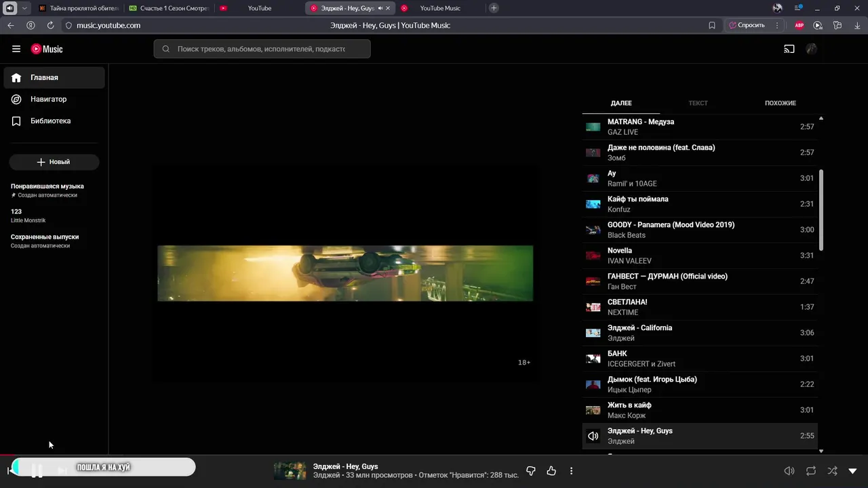Reload the page
The width and height of the screenshot is (868, 488).
[x=50, y=25]
